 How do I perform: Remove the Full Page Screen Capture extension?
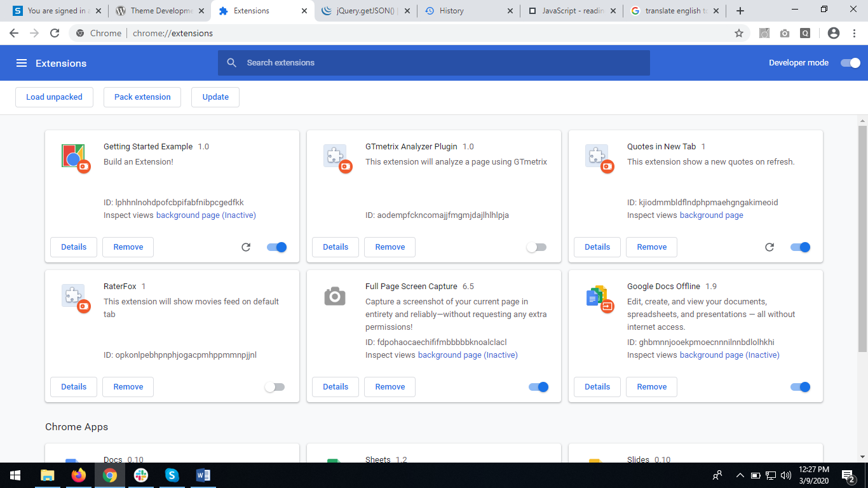[390, 387]
